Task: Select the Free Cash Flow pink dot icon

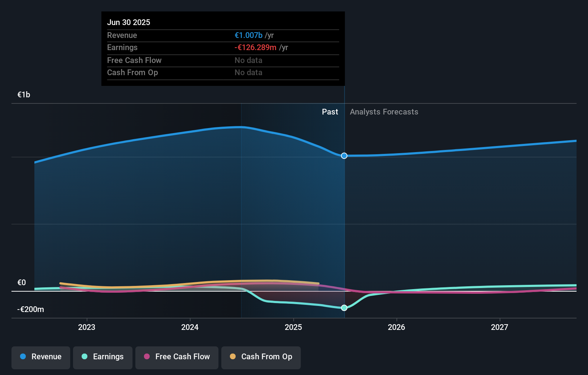Action: [146, 357]
